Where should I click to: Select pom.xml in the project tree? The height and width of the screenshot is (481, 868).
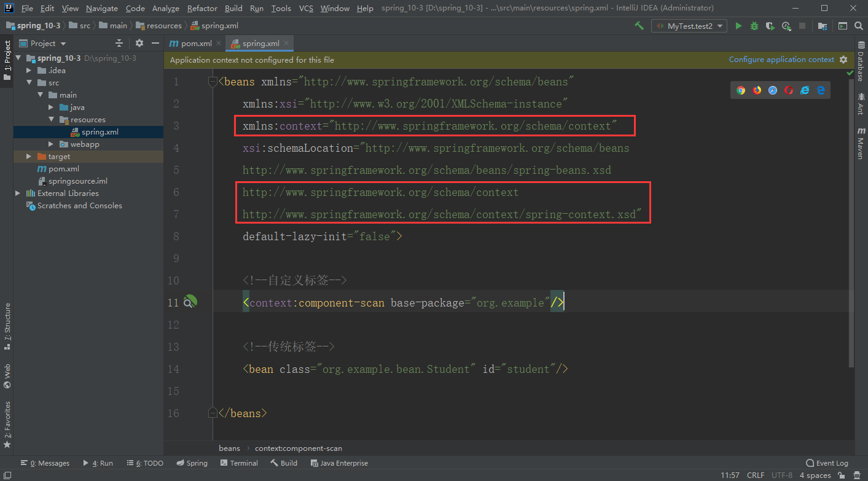pyautogui.click(x=58, y=168)
